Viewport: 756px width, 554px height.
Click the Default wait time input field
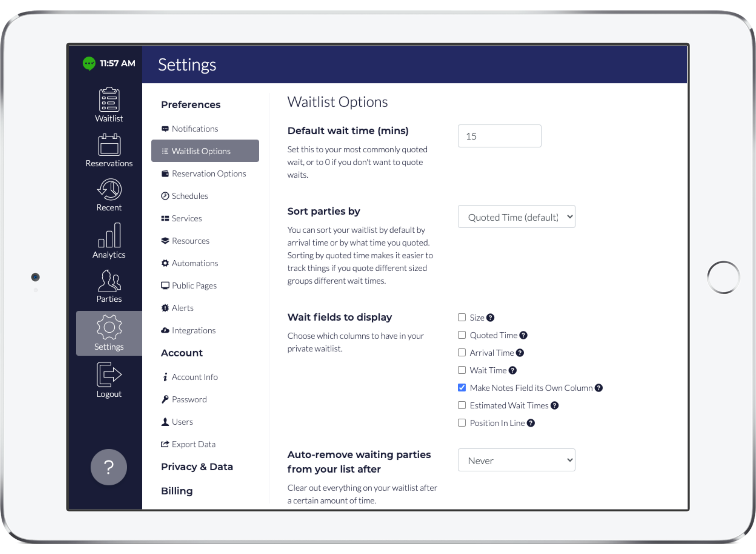pyautogui.click(x=499, y=136)
